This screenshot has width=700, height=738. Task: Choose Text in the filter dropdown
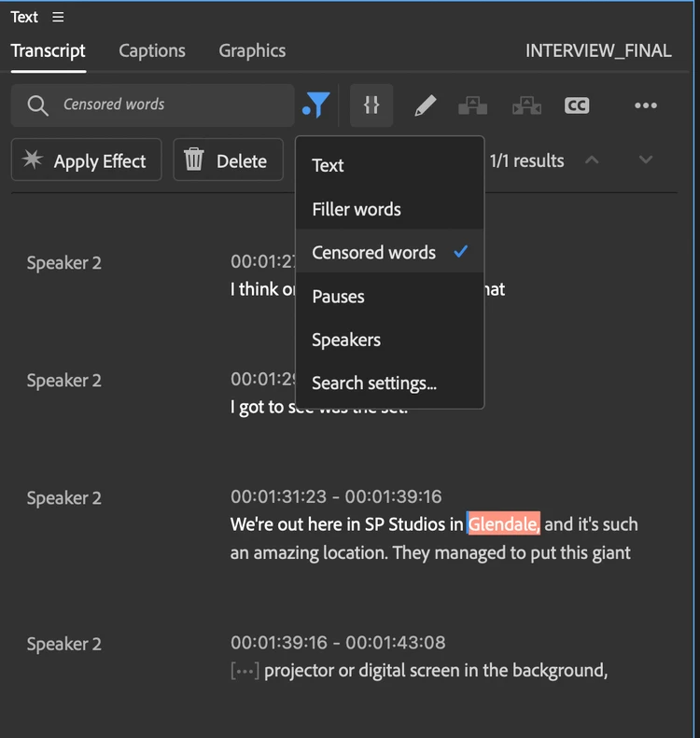pyautogui.click(x=328, y=165)
